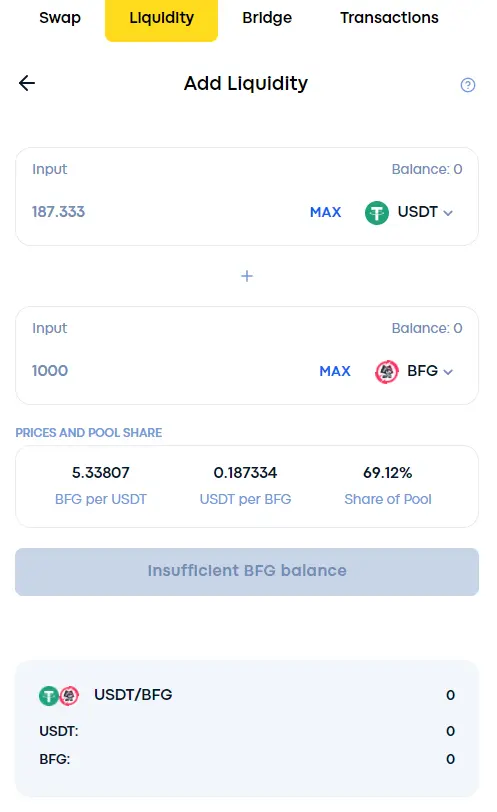Open the Bridge tab

pyautogui.click(x=267, y=18)
